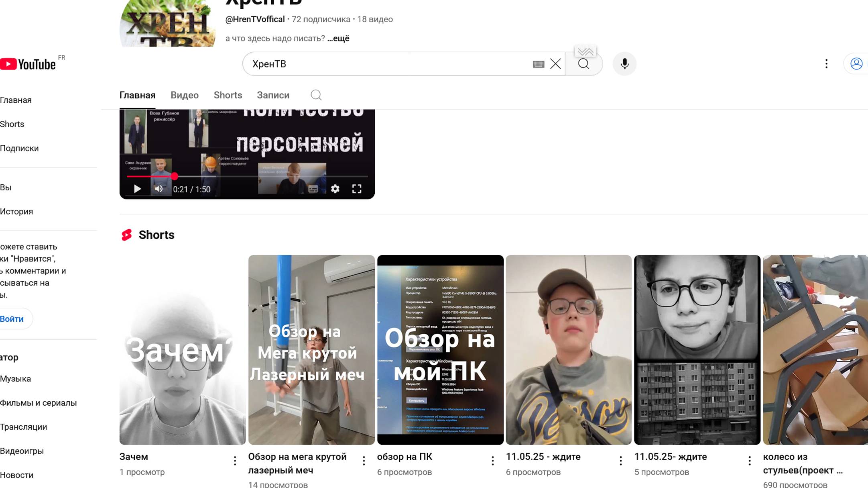Open video settings gear icon
Screen dimensions: 868x488
pyautogui.click(x=335, y=189)
